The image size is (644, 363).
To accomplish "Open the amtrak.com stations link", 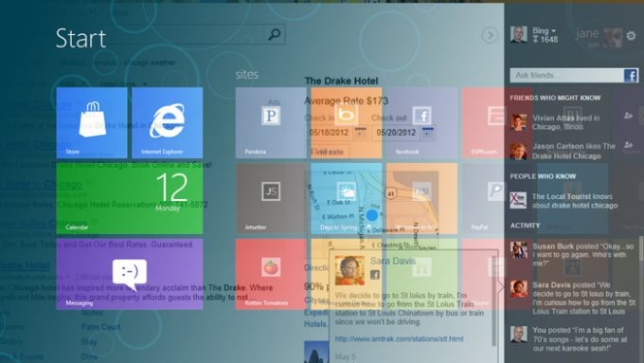I will pyautogui.click(x=400, y=338).
